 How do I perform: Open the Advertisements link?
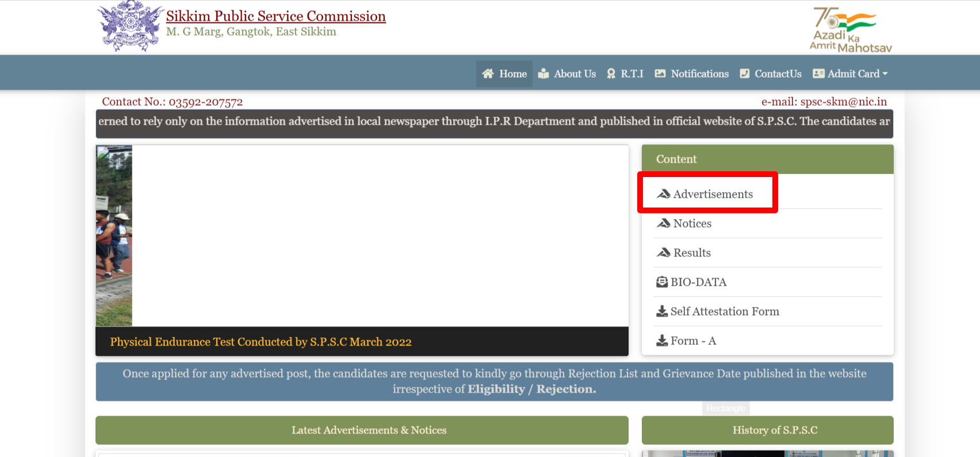713,194
